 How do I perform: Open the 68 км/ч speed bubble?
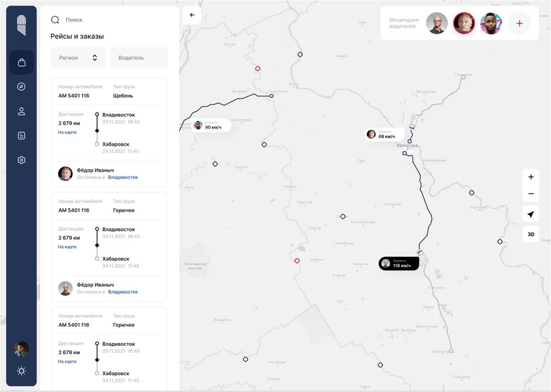[x=385, y=134]
